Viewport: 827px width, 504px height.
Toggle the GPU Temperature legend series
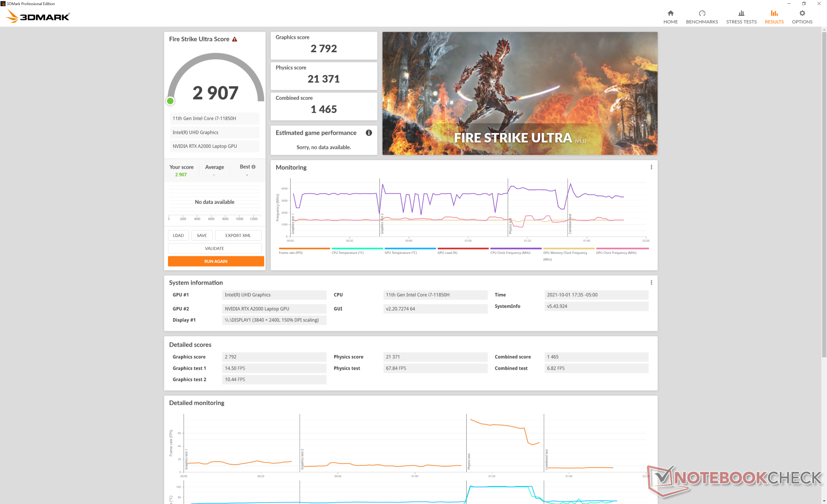tap(410, 251)
